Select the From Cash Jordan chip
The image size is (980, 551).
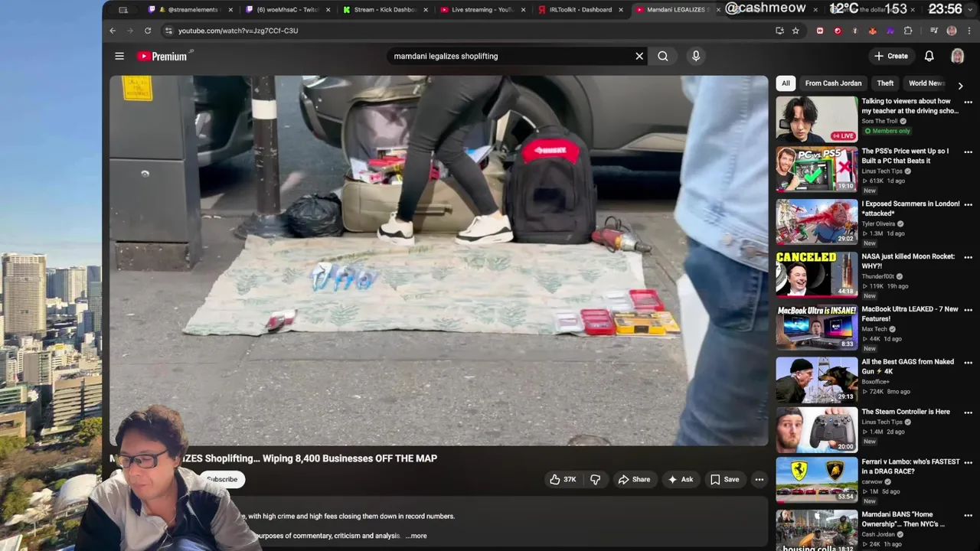[833, 83]
